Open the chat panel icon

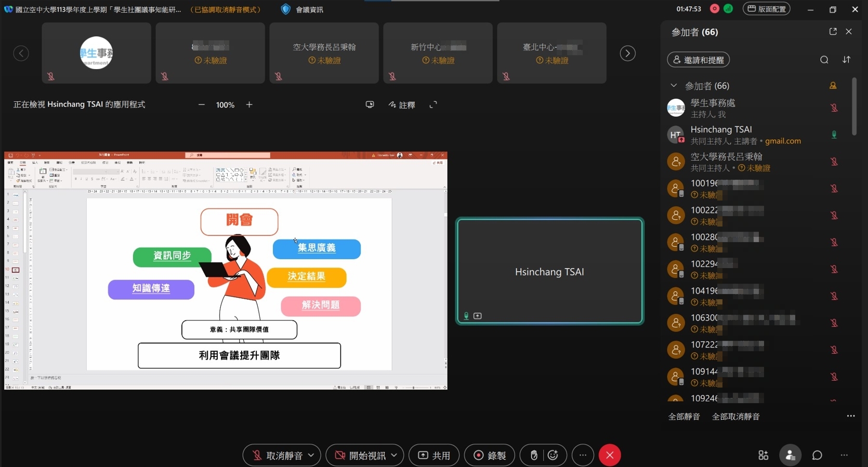click(817, 456)
